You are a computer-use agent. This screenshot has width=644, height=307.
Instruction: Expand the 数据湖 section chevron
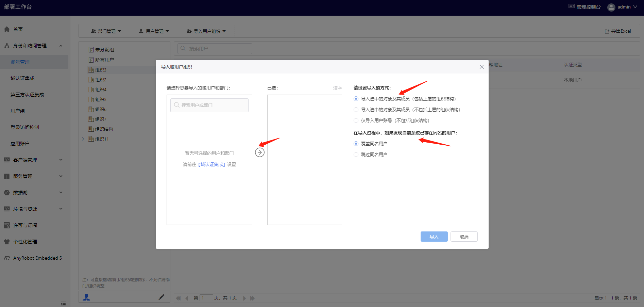click(61, 193)
